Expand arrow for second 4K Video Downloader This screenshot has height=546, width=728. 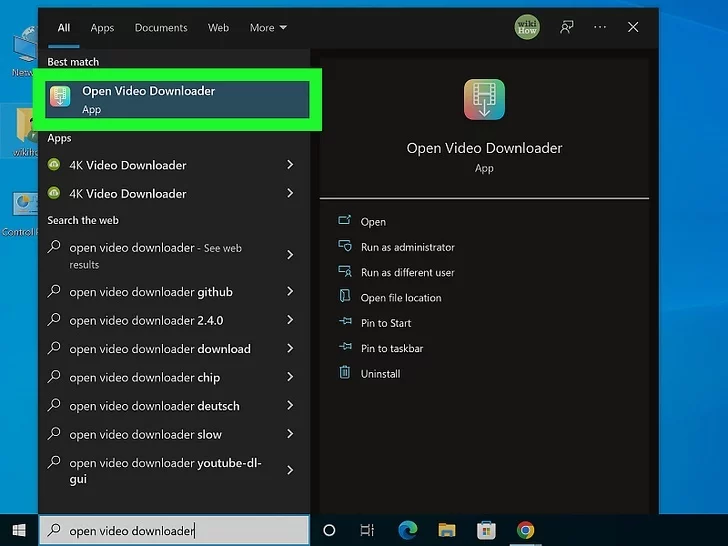tap(290, 193)
